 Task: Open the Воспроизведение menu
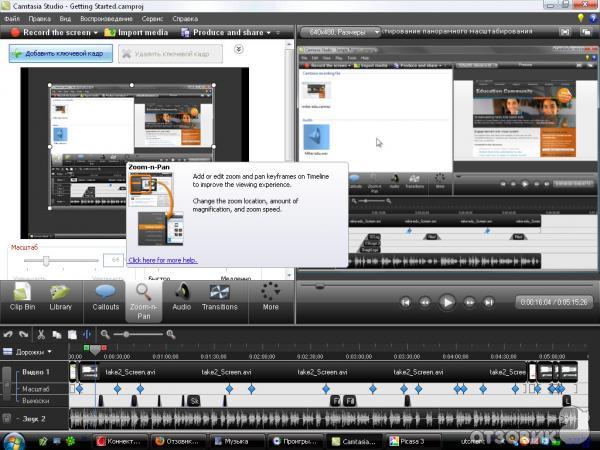pos(108,18)
